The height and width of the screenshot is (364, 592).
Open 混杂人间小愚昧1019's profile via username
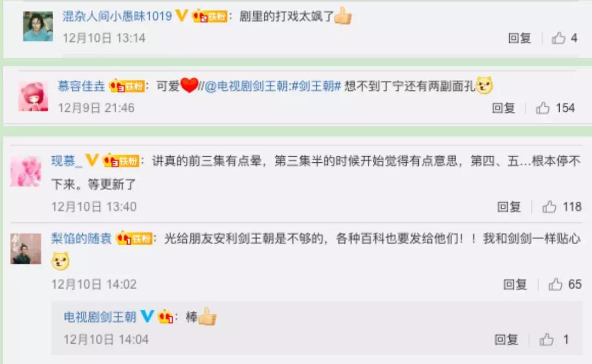117,16
